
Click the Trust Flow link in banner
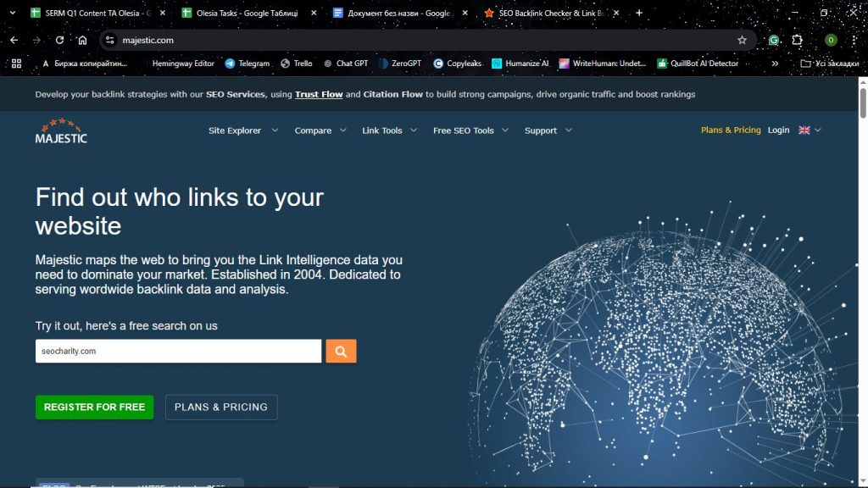point(319,95)
